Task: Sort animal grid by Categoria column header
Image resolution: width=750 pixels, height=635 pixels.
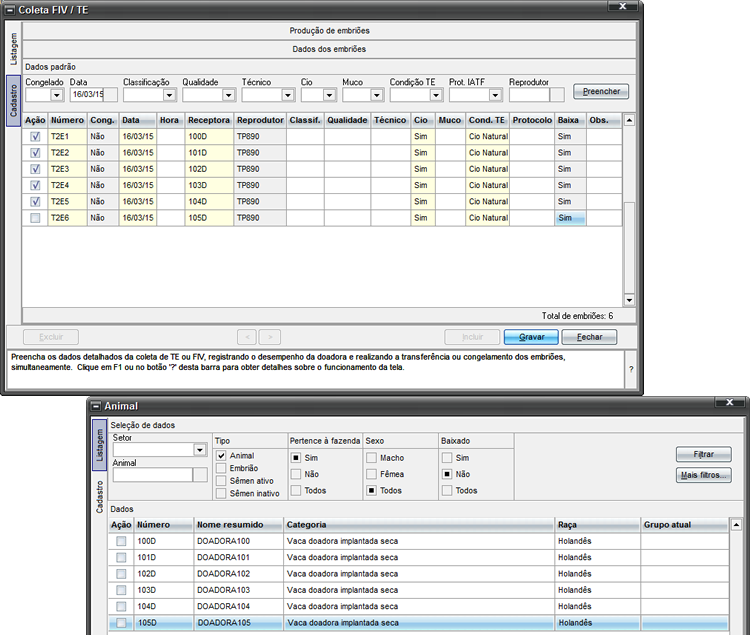Action: click(419, 525)
